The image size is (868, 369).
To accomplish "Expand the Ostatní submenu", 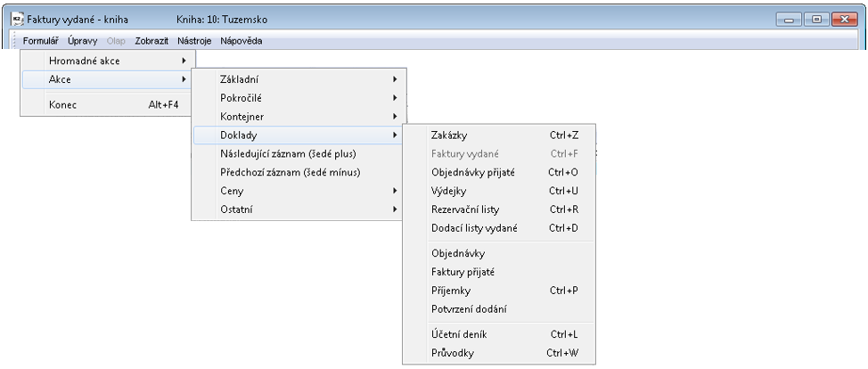I will click(235, 209).
